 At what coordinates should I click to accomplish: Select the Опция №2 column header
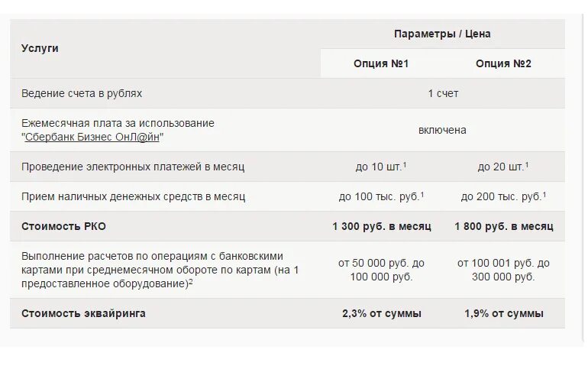click(503, 63)
